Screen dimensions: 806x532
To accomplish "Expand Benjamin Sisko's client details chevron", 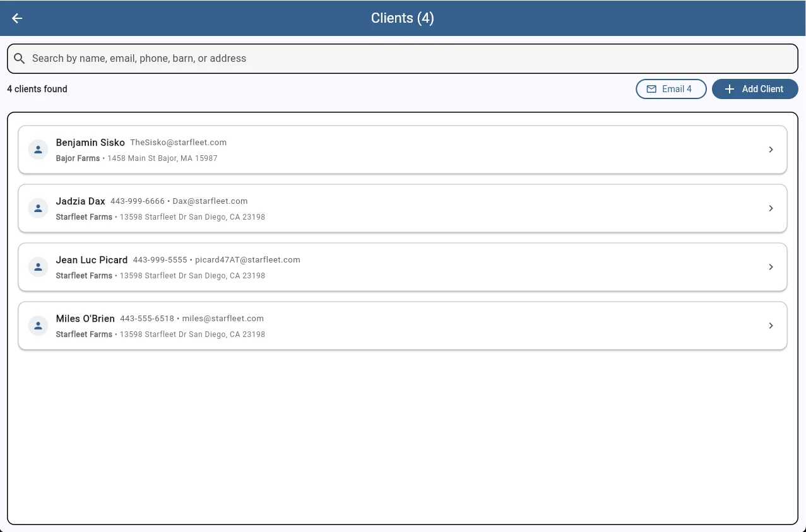I will [771, 150].
